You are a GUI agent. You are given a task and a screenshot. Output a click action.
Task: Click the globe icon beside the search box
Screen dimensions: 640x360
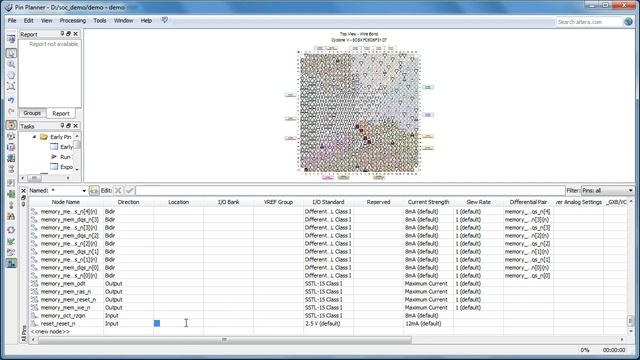click(x=629, y=22)
